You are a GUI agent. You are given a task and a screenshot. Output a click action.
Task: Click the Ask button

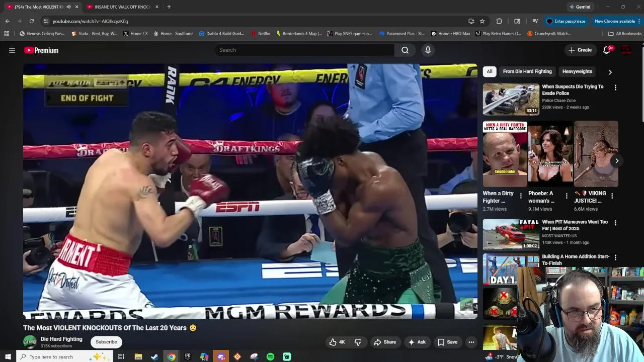click(x=417, y=342)
